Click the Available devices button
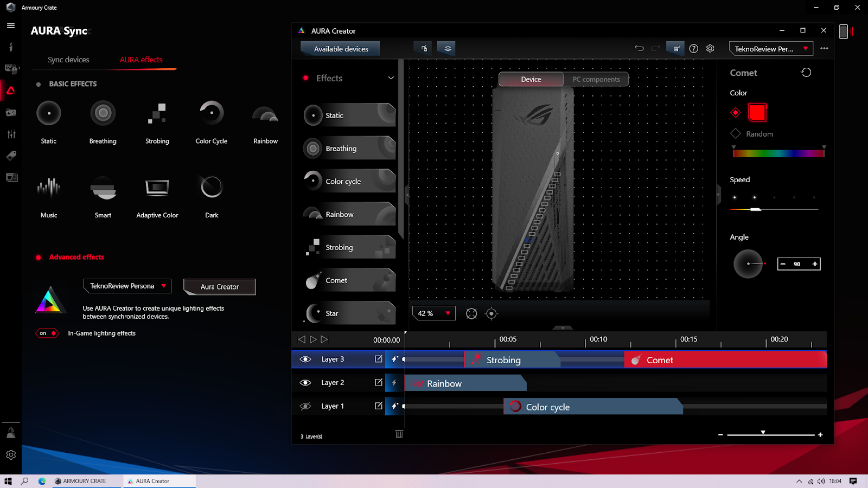This screenshot has height=488, width=868. [340, 49]
